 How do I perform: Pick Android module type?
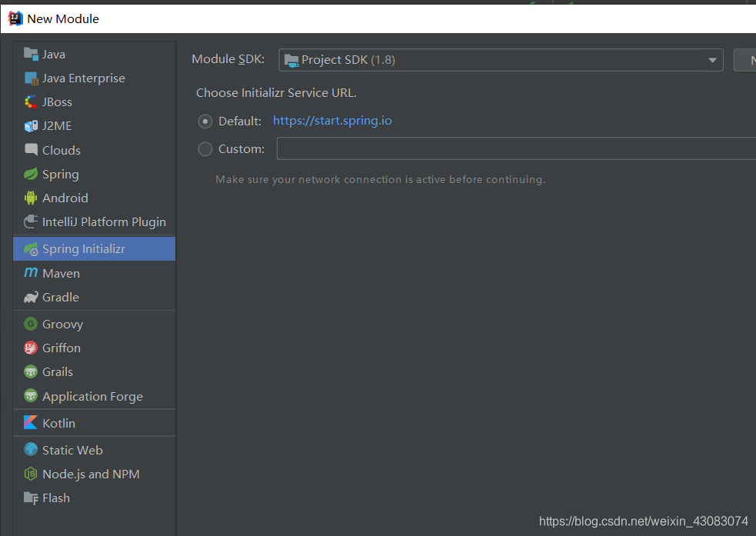95,198
